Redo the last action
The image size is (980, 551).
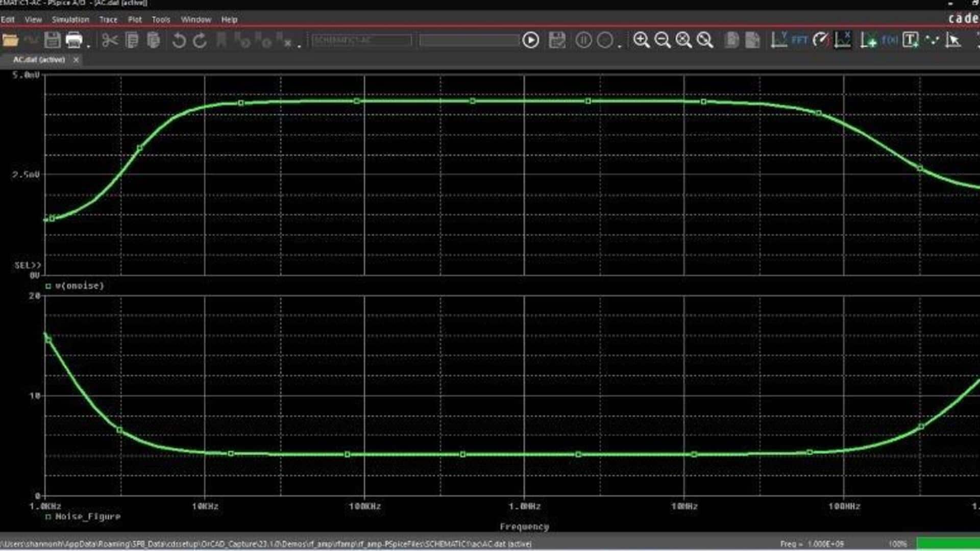tap(200, 40)
